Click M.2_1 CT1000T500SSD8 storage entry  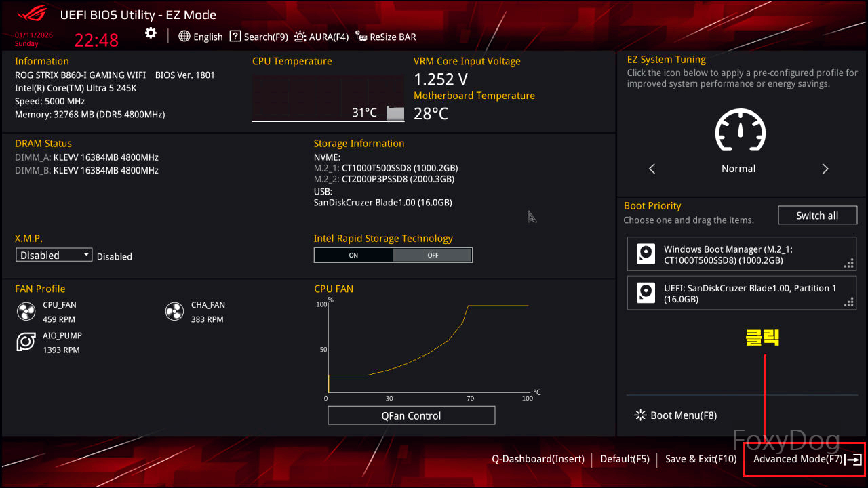[x=386, y=167]
